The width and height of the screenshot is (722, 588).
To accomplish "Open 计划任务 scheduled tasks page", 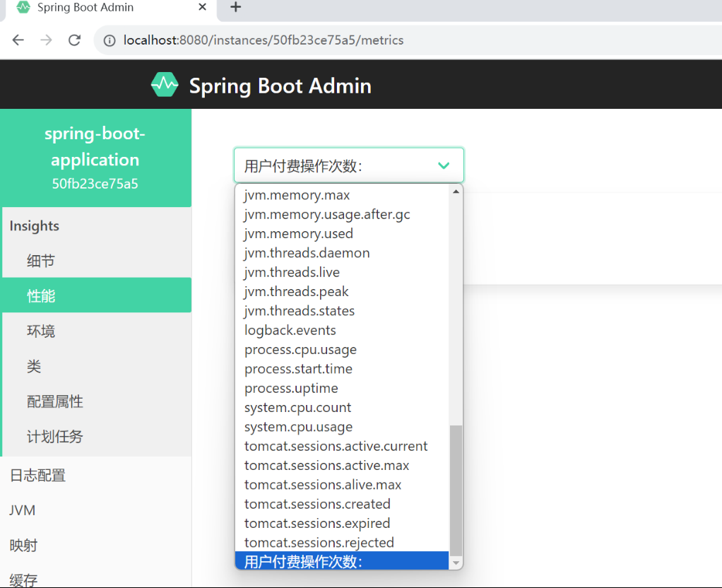I will point(55,436).
